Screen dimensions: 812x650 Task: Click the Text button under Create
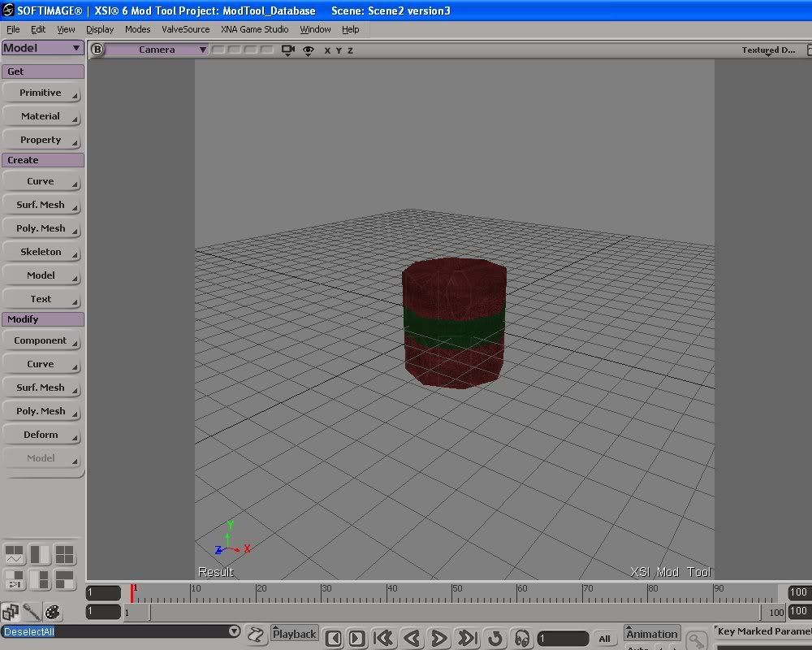pos(41,299)
